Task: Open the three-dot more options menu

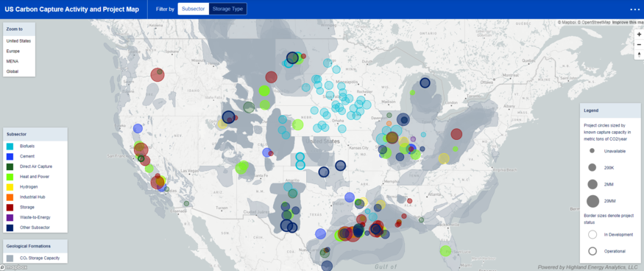Action: pos(635,9)
